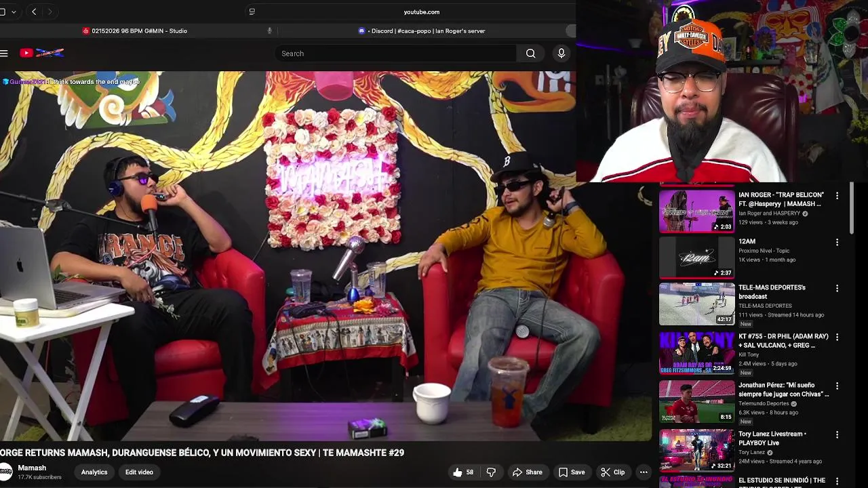Share the video via the Share button
The image size is (868, 488).
point(527,472)
